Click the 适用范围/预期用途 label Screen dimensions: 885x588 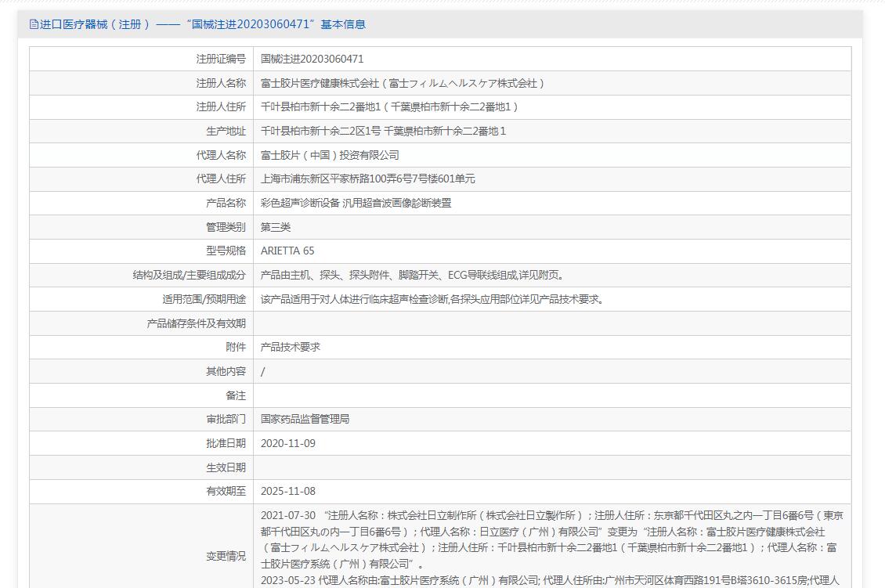pyautogui.click(x=204, y=300)
